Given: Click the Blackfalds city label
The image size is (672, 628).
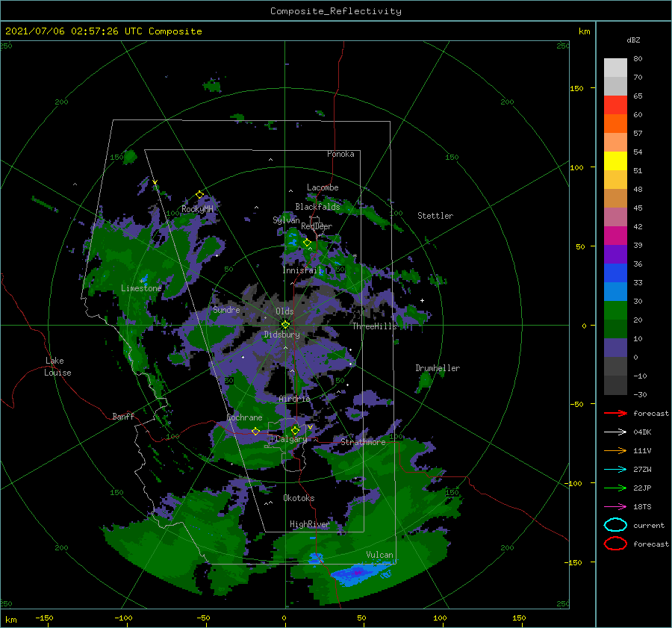Looking at the screenshot, I should [317, 207].
